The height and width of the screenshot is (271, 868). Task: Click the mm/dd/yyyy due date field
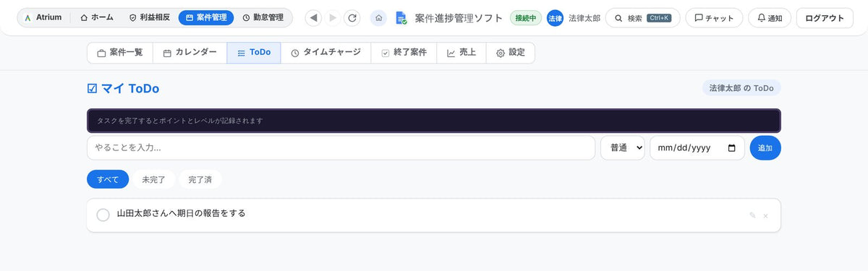697,147
